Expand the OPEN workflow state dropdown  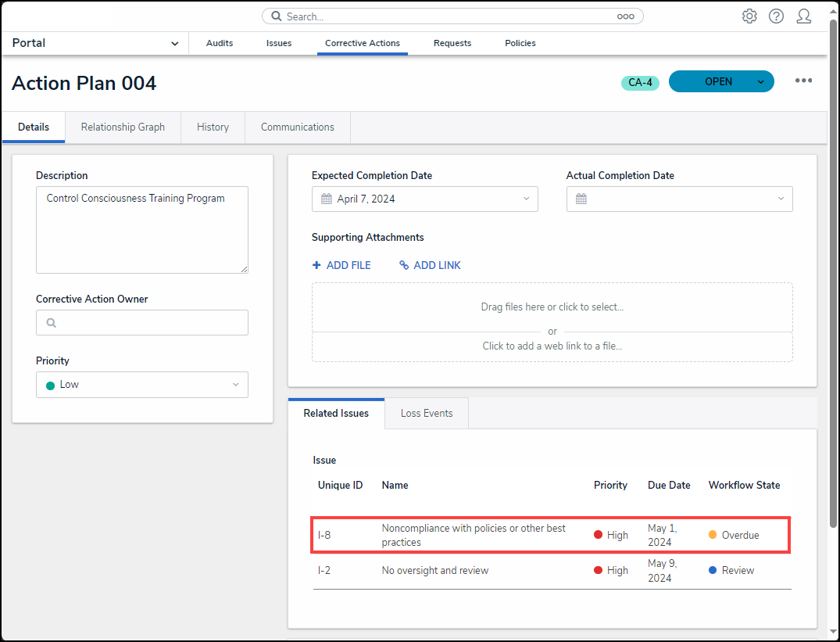click(760, 82)
